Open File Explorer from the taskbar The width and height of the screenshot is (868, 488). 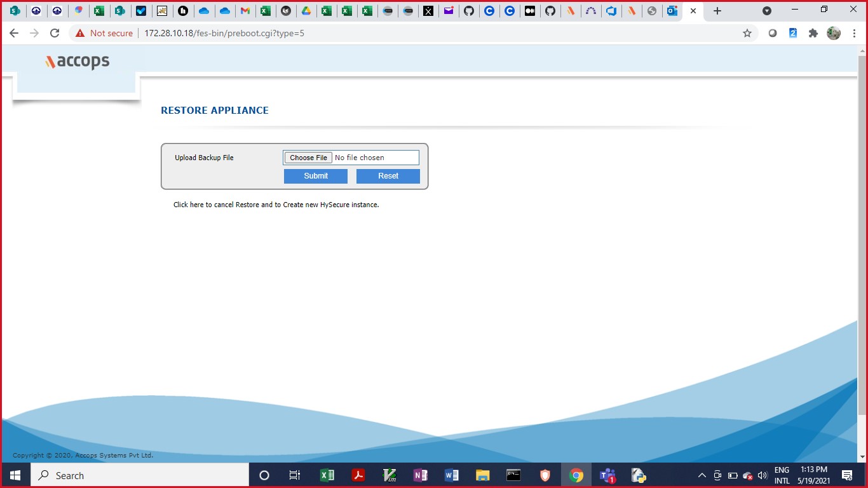point(483,475)
